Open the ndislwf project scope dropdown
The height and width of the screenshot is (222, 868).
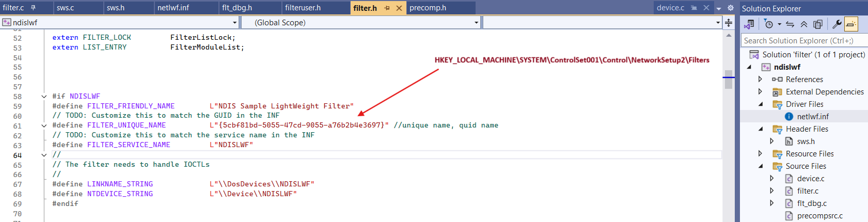coord(234,22)
